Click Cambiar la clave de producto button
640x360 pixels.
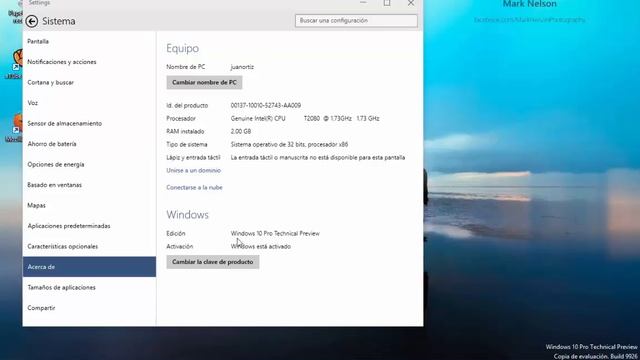coord(213,262)
